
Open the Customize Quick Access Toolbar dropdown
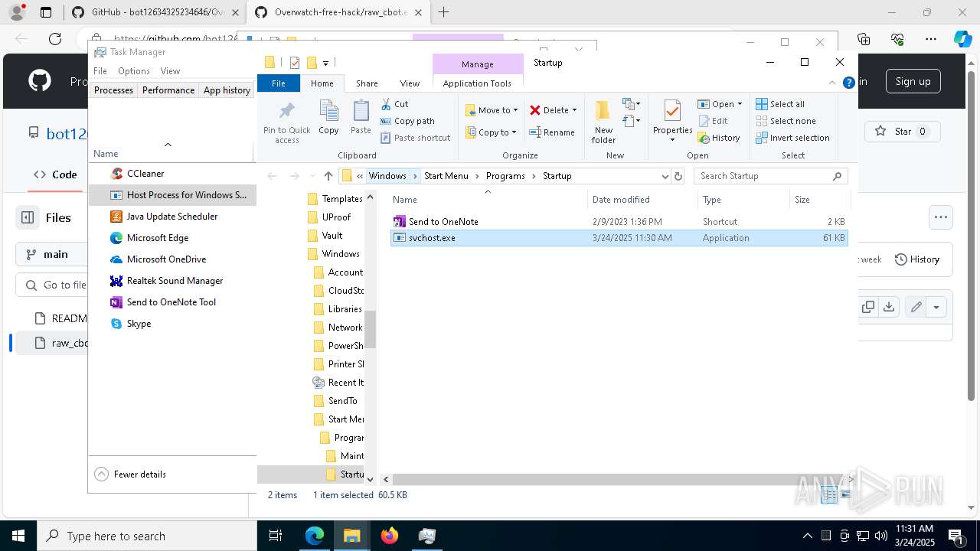coord(326,63)
